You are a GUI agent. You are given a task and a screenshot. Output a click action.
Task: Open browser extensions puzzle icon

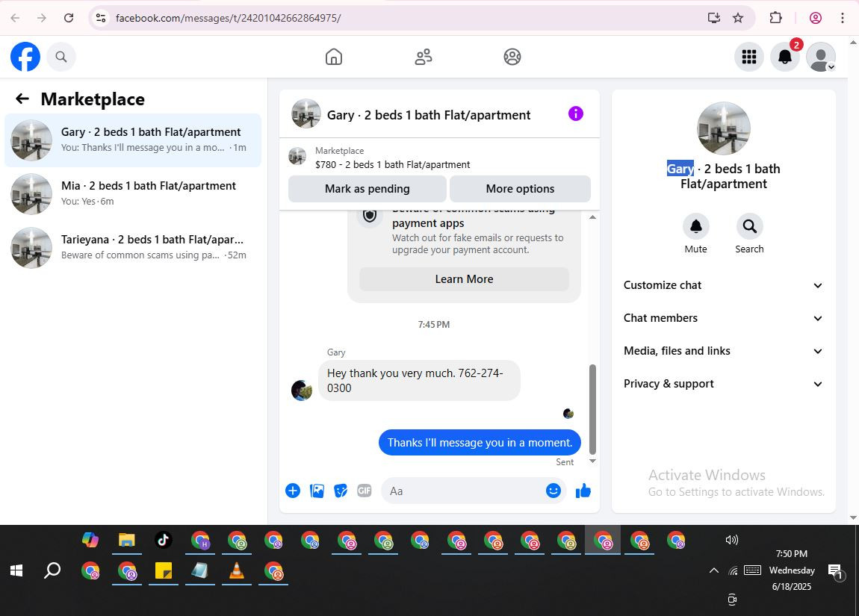pos(775,18)
